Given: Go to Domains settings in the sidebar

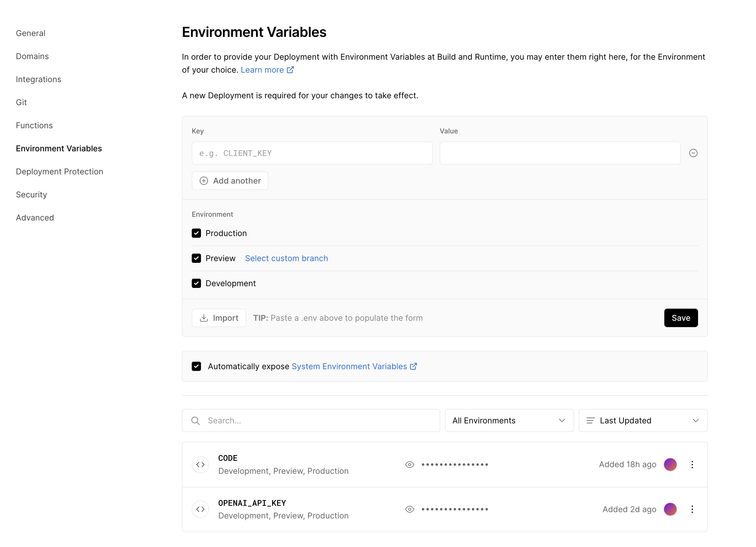Looking at the screenshot, I should pos(32,56).
